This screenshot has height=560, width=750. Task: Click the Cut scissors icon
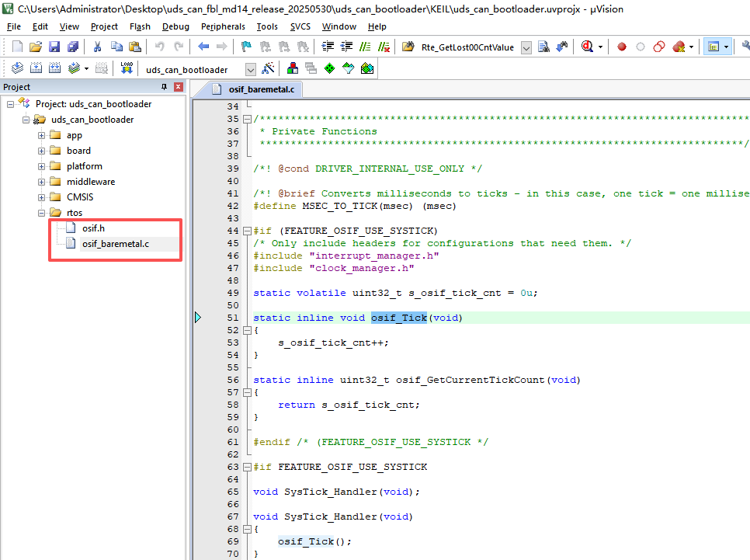pyautogui.click(x=98, y=47)
